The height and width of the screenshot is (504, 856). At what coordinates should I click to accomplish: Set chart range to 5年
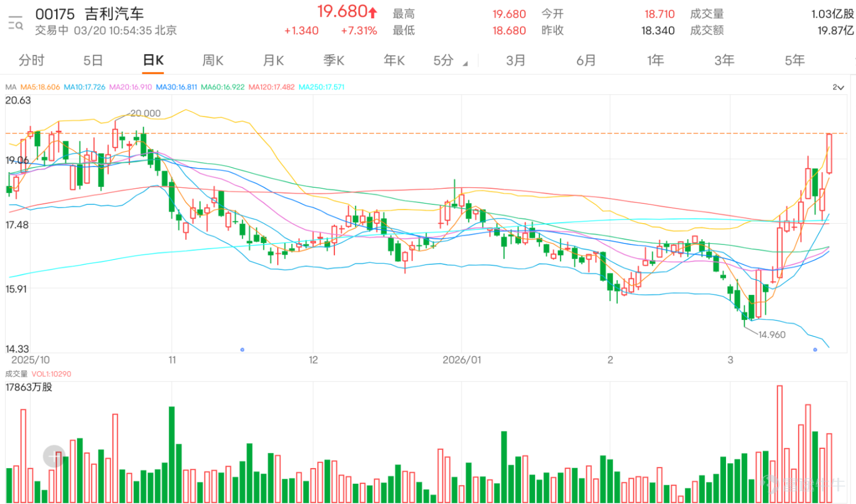coord(794,60)
